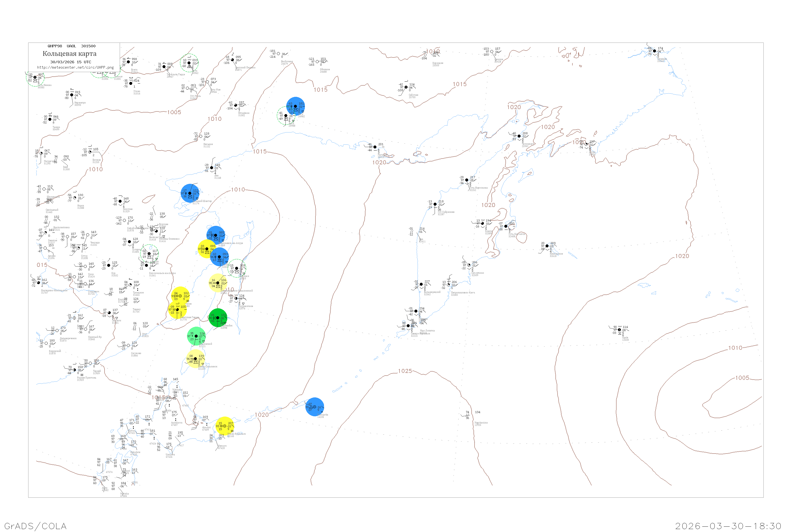The image size is (798, 532).
Task: Click the 1025 isobar label
Action: (x=405, y=371)
